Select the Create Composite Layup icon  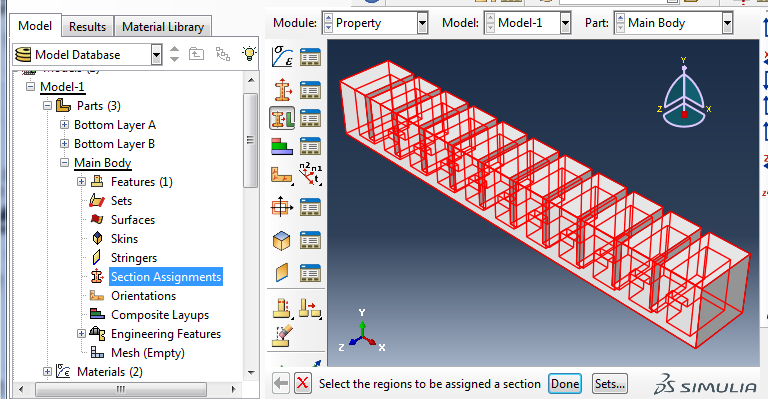(x=282, y=146)
